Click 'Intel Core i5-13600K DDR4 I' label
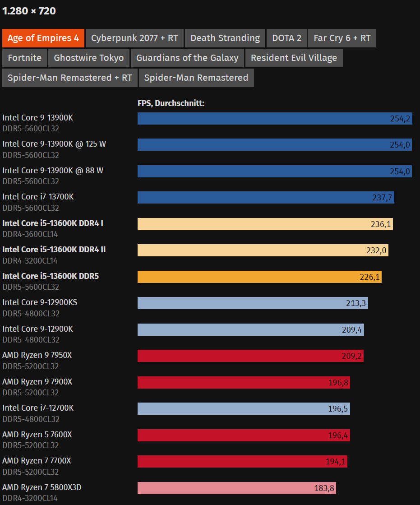 [x=53, y=223]
